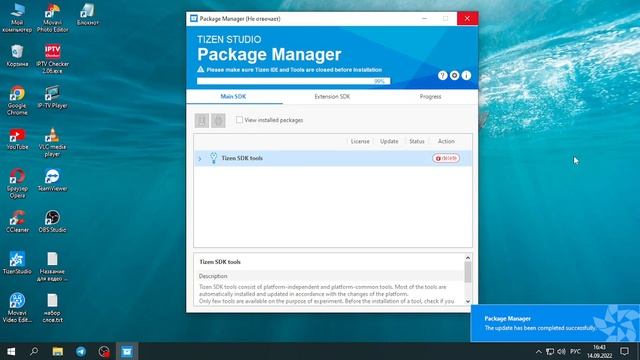Open IPTV Checker 2.05.exe icon
Viewport: 640px width, 360px height.
click(x=52, y=59)
